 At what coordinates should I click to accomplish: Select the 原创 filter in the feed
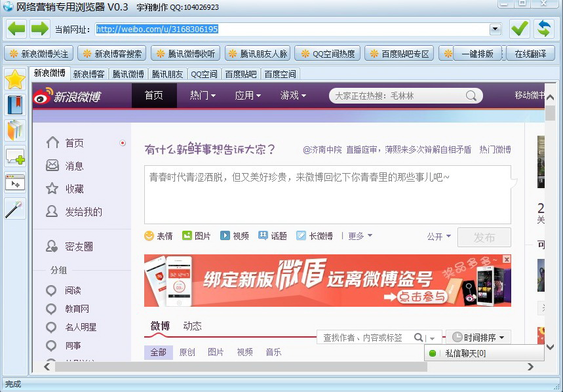[187, 353]
